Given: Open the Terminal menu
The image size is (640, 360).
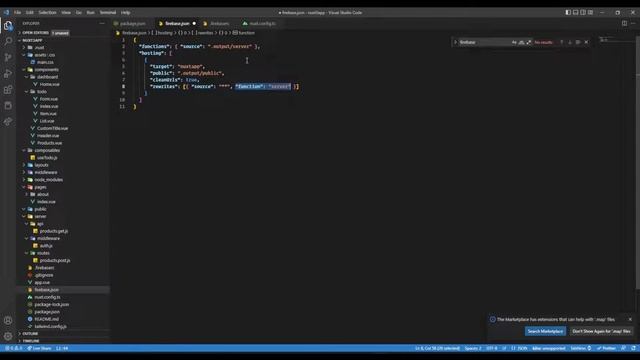Looking at the screenshot, I should click(108, 13).
